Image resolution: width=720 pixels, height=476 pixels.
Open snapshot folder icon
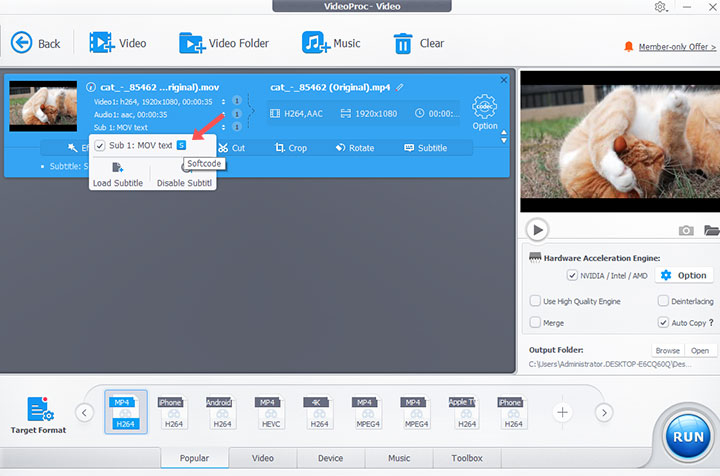pos(712,230)
